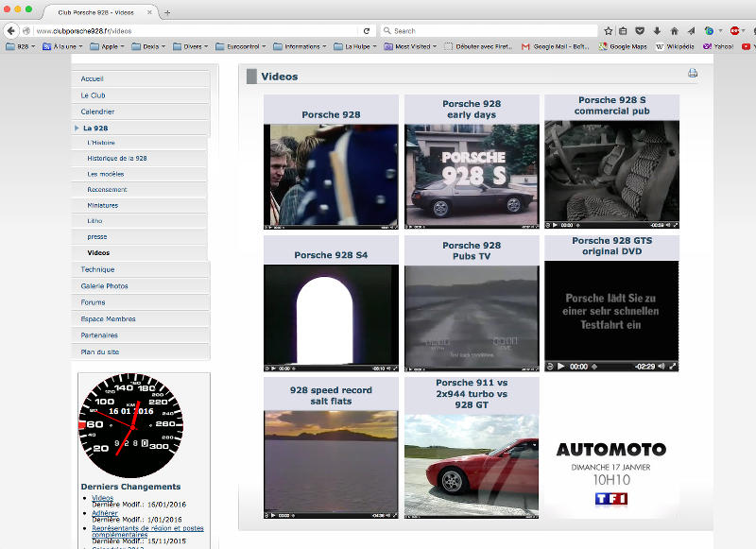756x549 pixels.
Task: Toggle loop on the Porsche 928 S4 video
Action: coord(266,369)
